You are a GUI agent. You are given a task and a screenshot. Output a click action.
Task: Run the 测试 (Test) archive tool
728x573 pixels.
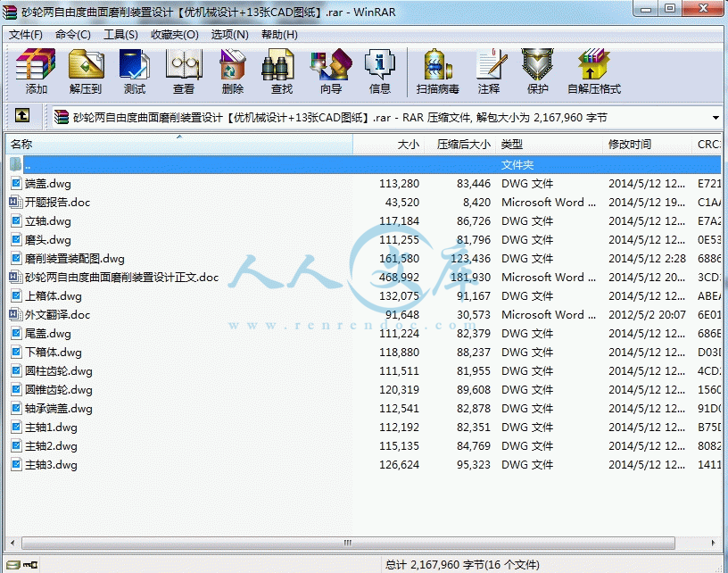tap(135, 71)
